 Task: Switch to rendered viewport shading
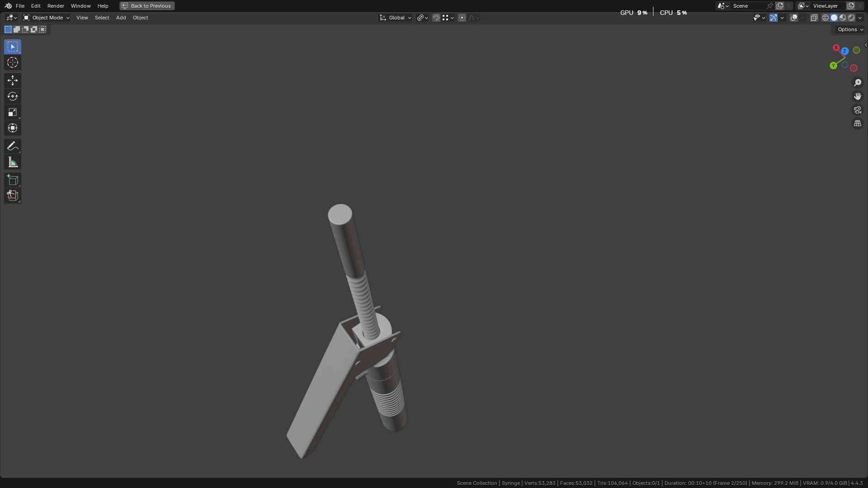pyautogui.click(x=851, y=18)
